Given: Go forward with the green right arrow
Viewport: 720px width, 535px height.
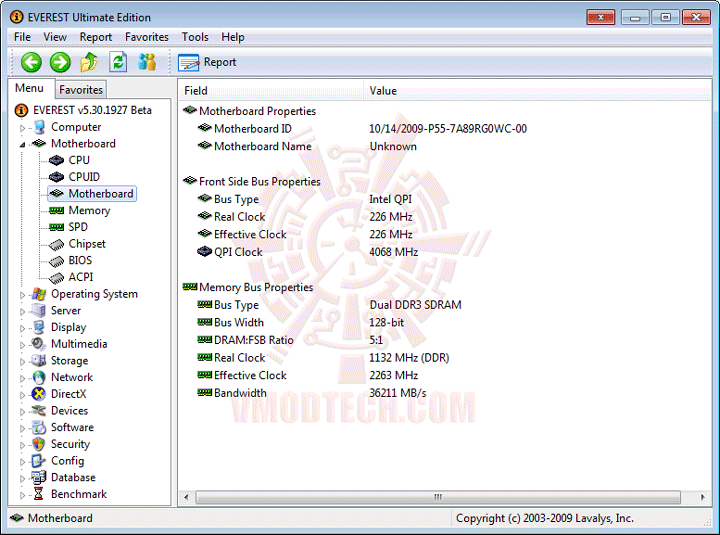Looking at the screenshot, I should point(60,62).
